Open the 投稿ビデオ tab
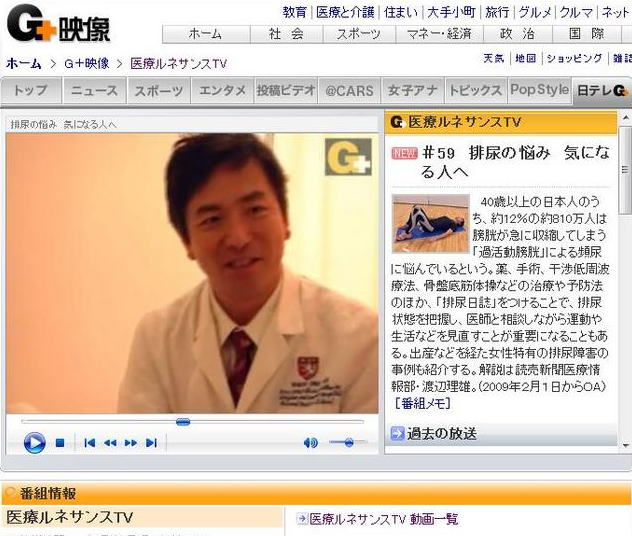 [x=286, y=90]
